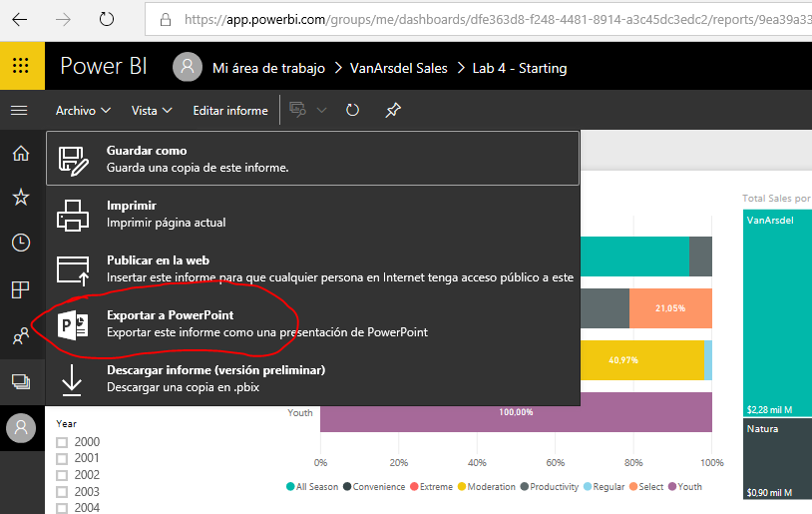Pin live page with pin icon
Screen dimensions: 812x514
click(x=393, y=110)
